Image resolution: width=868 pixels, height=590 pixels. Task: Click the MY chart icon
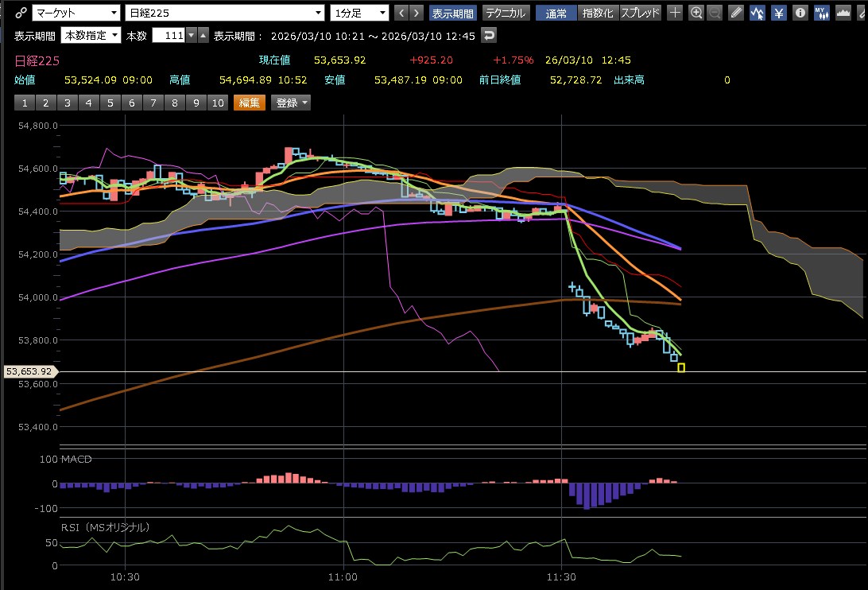point(822,13)
